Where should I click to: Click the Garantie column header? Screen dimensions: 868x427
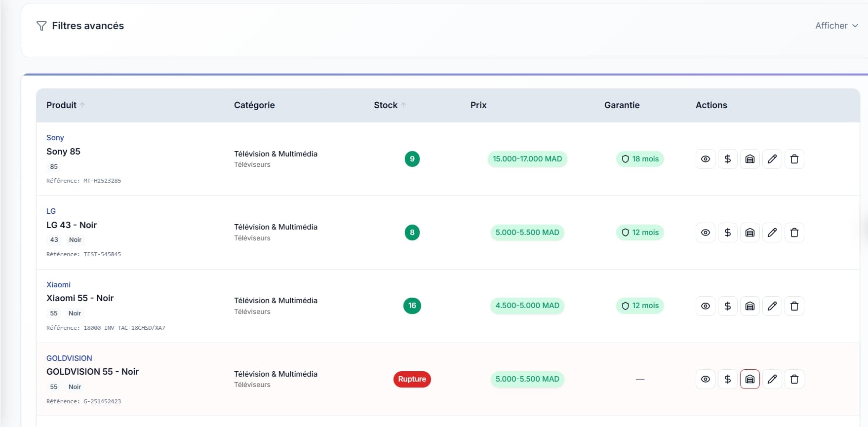622,105
